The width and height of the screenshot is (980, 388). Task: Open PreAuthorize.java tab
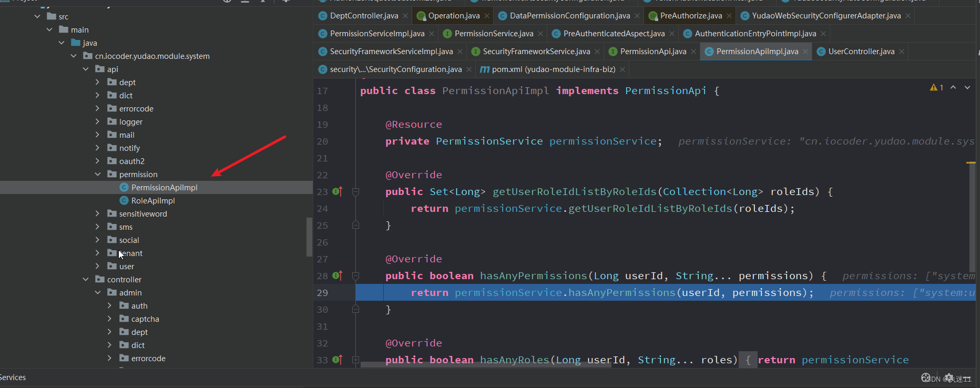click(691, 16)
